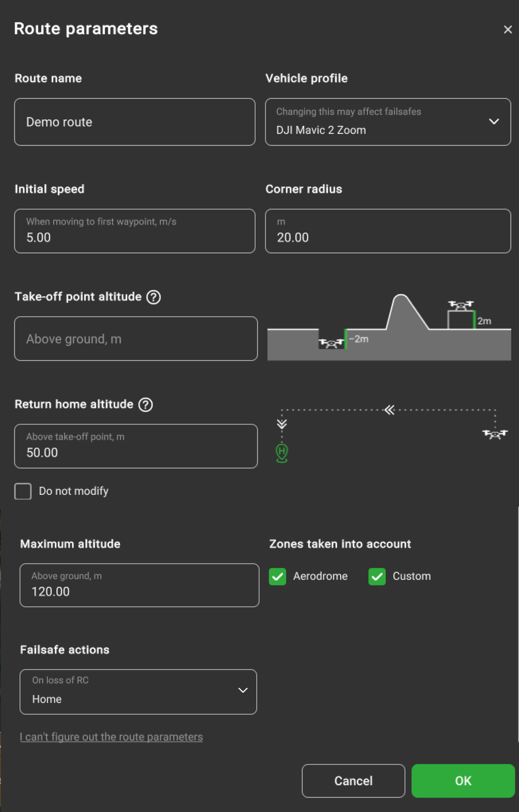Click the drone icon in return-home diagram

495,434
